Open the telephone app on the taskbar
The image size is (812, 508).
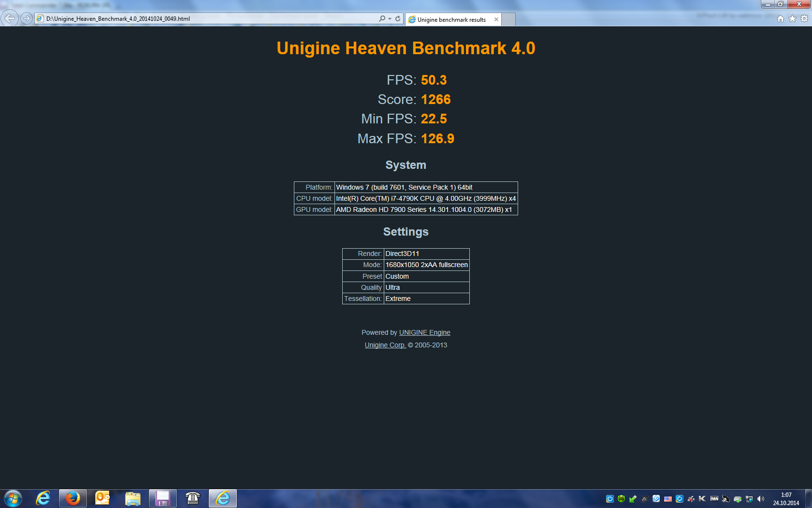tap(192, 498)
